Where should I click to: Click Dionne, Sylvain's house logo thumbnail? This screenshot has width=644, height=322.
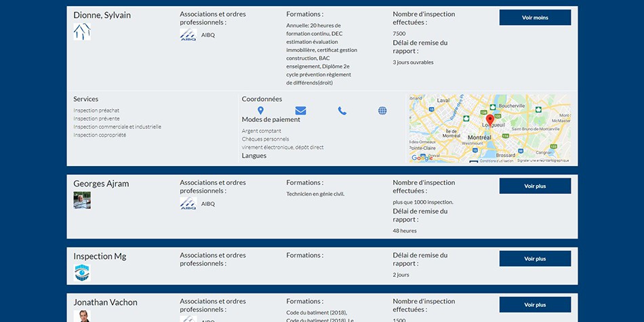click(x=82, y=32)
